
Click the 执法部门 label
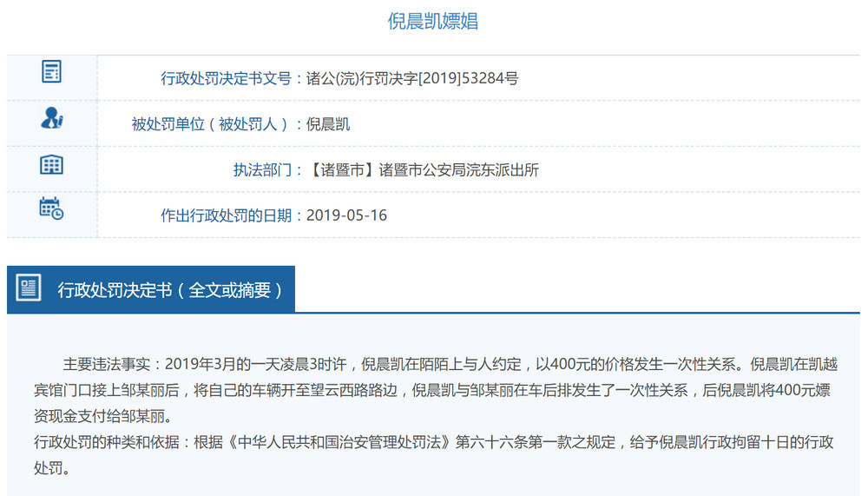pyautogui.click(x=262, y=169)
